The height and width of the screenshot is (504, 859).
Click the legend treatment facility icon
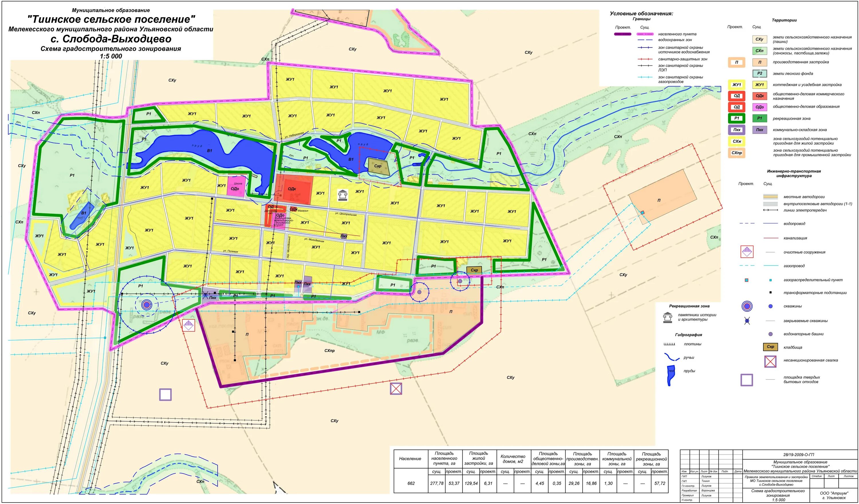click(747, 252)
